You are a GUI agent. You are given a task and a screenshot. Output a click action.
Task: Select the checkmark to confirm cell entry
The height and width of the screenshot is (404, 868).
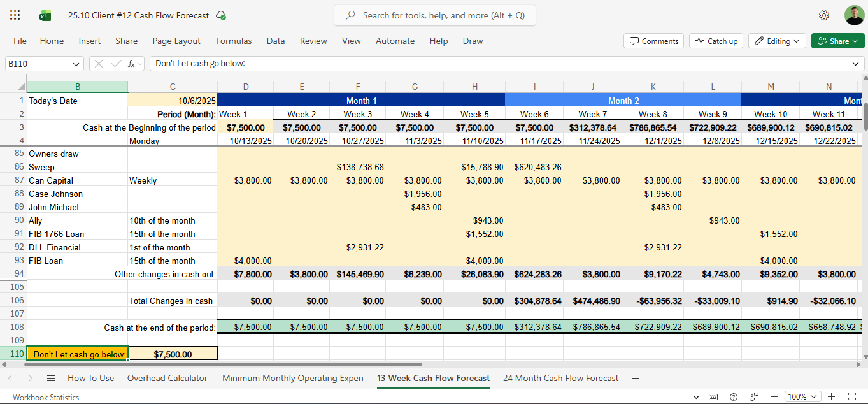[x=116, y=63]
